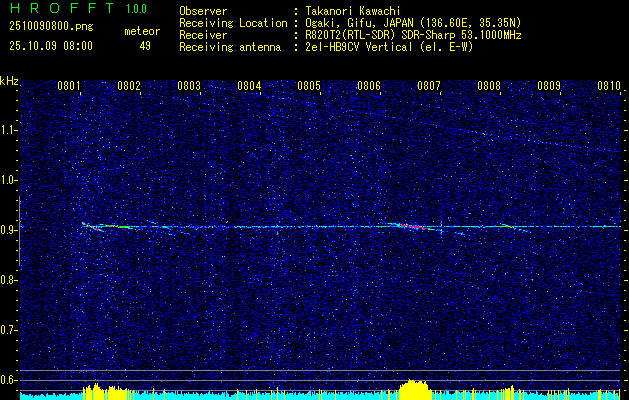The height and width of the screenshot is (400, 629).
Task: Click the vertical spike on carrier at 0807
Action: (x=441, y=227)
